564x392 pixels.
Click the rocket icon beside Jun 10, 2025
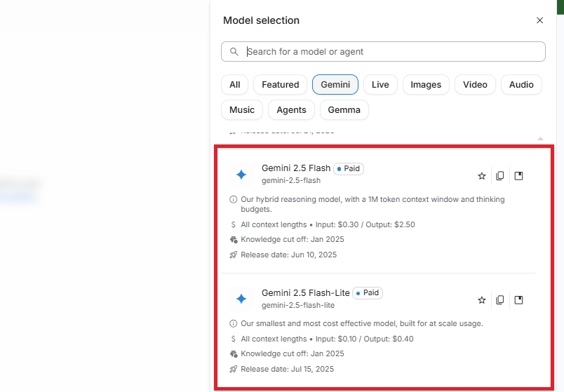pyautogui.click(x=234, y=255)
